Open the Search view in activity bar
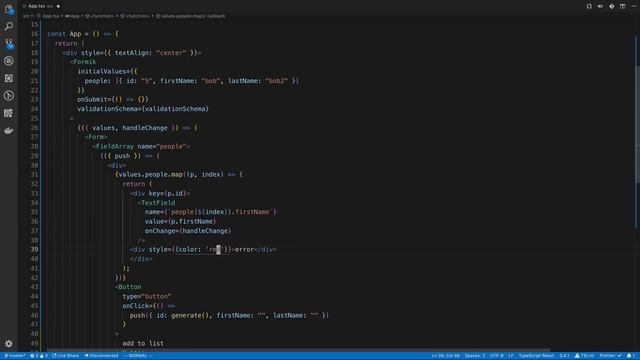This screenshot has height=360, width=640. tap(9, 26)
